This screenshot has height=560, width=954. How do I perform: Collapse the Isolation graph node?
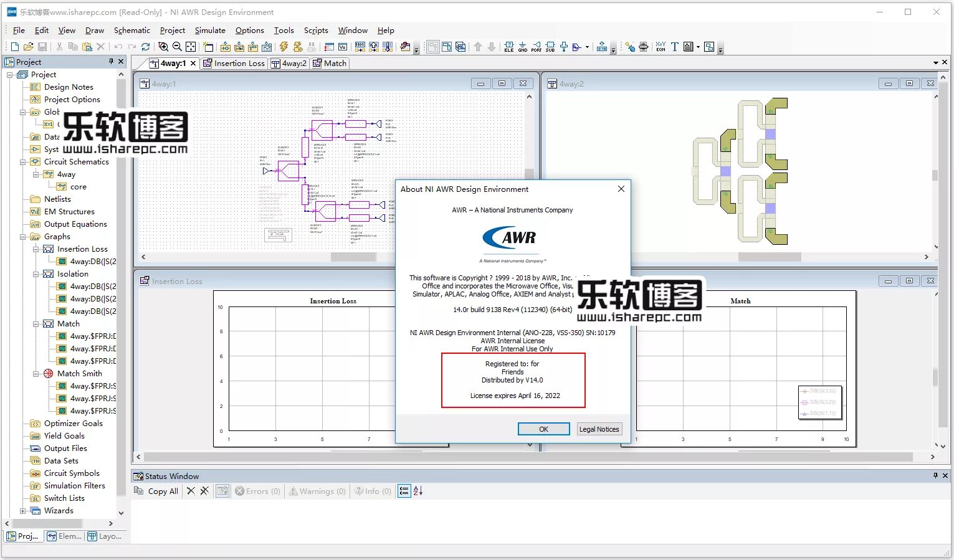tap(36, 274)
